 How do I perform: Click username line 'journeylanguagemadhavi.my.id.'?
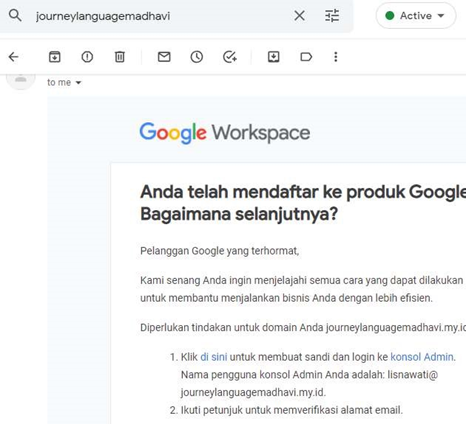(253, 392)
